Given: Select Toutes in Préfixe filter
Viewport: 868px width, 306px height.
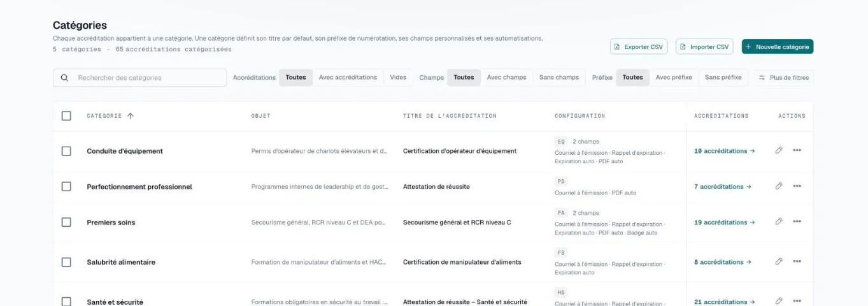Looking at the screenshot, I should pos(632,77).
